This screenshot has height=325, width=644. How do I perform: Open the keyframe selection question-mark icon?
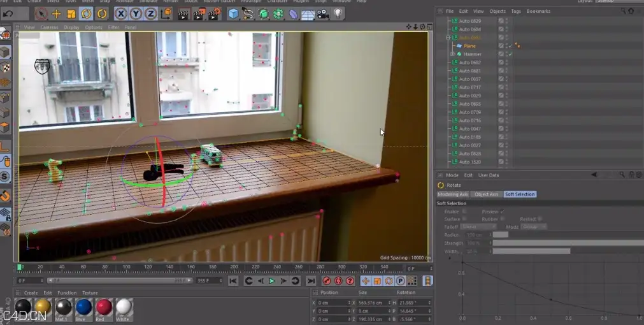pyautogui.click(x=350, y=281)
